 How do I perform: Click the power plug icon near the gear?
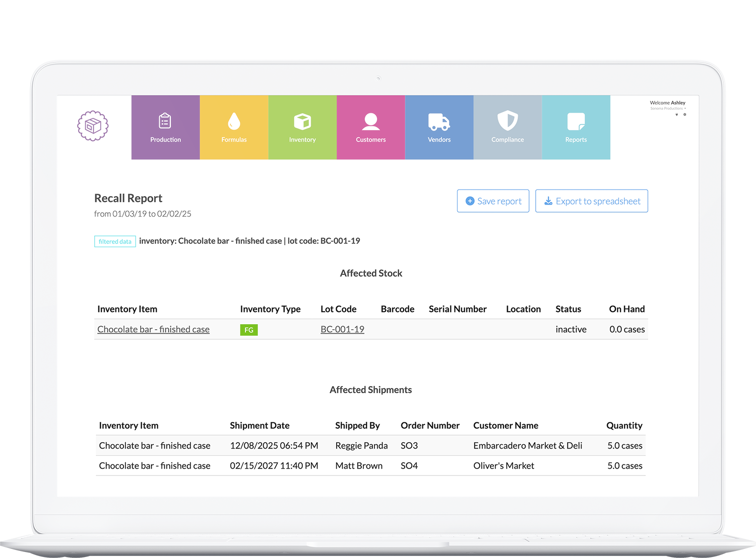(x=677, y=114)
